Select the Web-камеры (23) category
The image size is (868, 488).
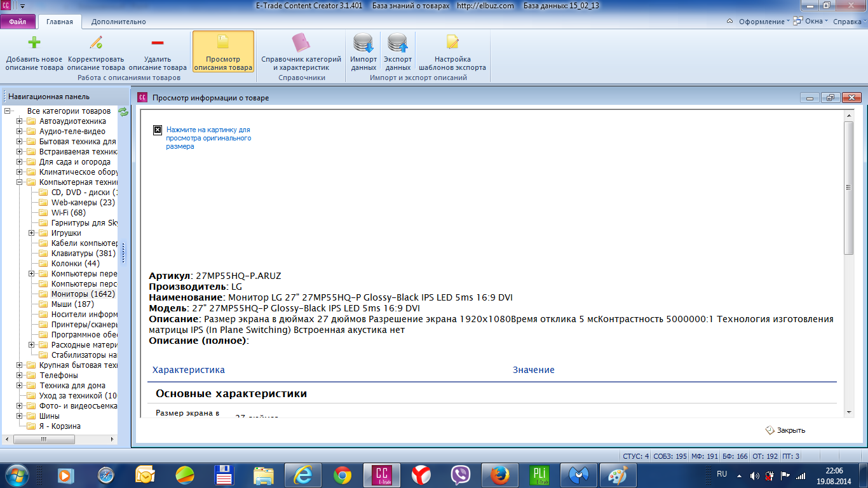[x=83, y=203]
